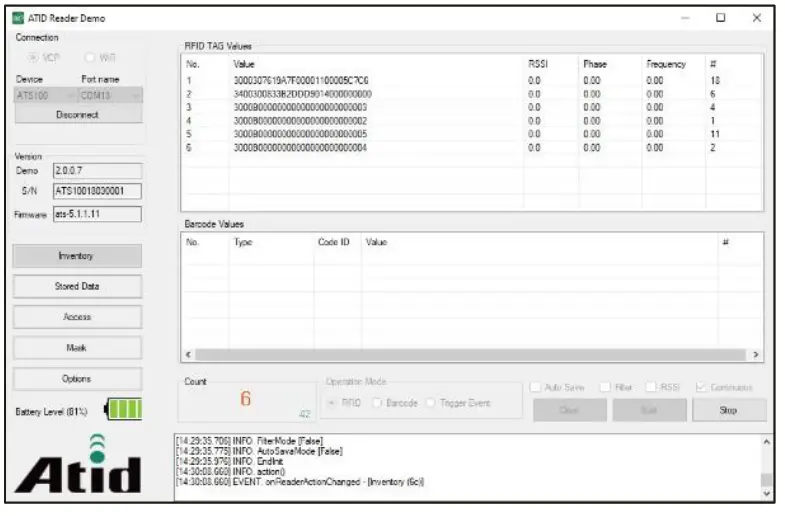Screen dimensions: 785x516
Task: Click the Firmware field ats-5.1.1.11
Action: click(98, 215)
